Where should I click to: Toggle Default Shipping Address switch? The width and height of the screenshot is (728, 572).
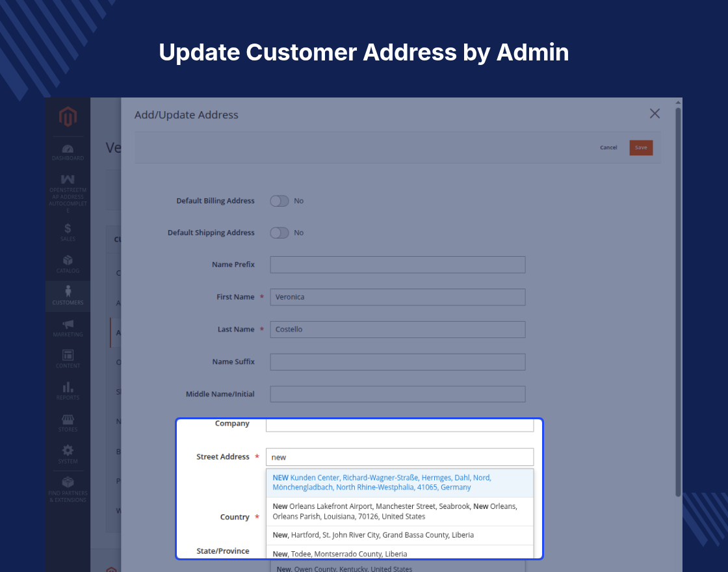pyautogui.click(x=279, y=233)
